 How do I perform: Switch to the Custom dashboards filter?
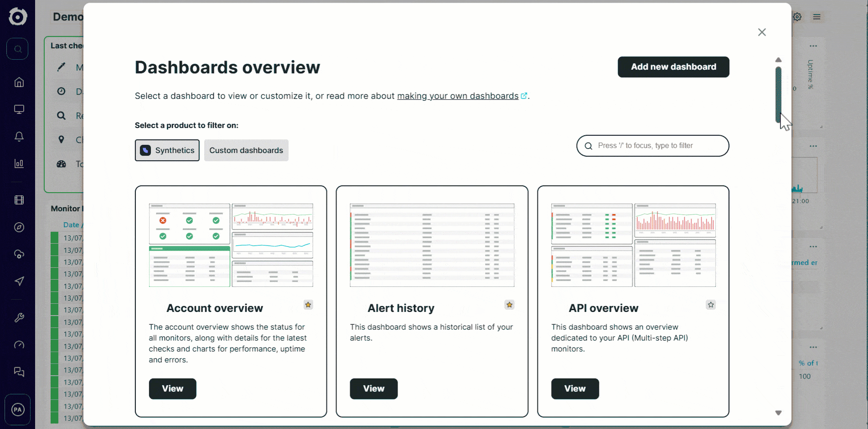246,150
